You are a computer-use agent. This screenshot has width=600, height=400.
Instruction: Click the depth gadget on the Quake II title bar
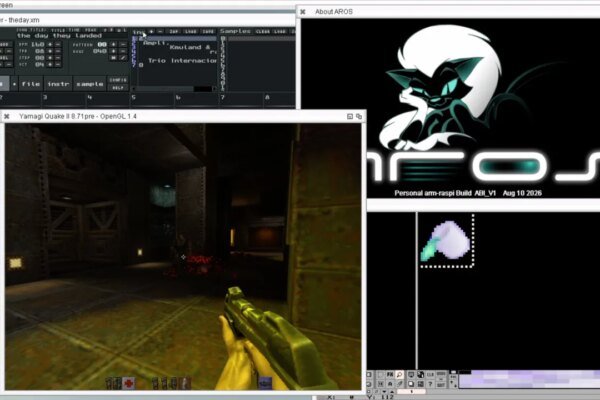tap(359, 116)
